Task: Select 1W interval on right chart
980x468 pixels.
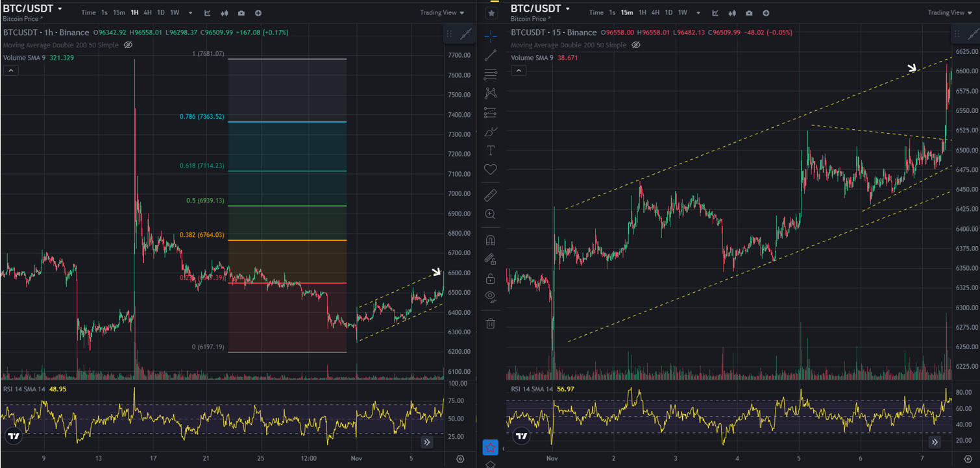Action: 682,13
